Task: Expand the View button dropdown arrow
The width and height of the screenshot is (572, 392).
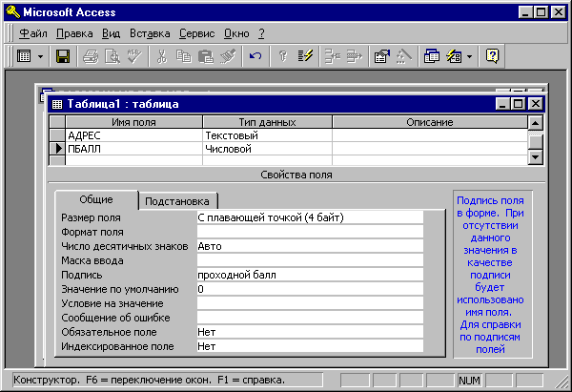Action: [x=40, y=57]
